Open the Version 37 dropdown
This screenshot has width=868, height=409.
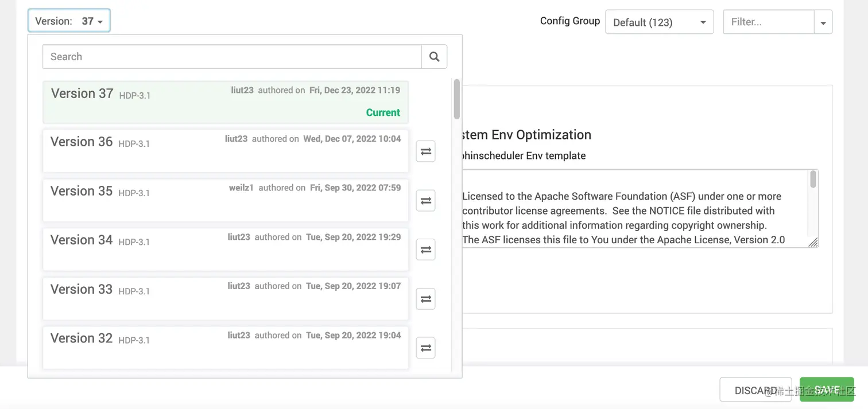point(69,21)
